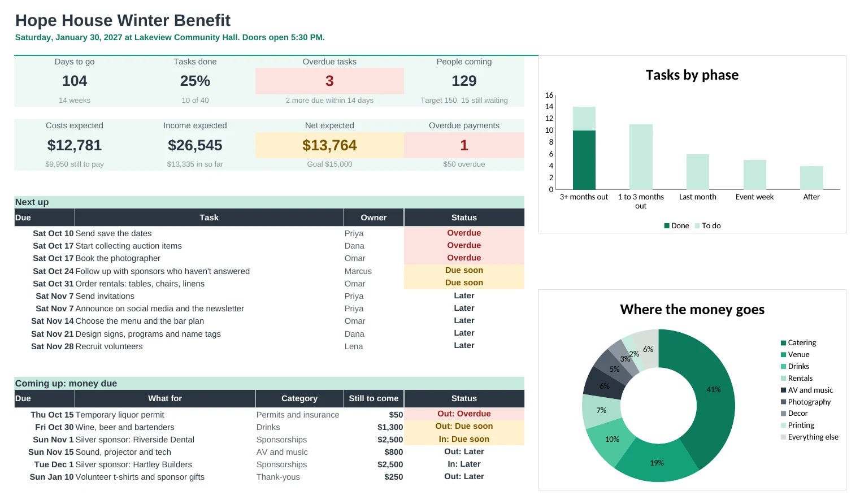Viewport: 860px width, 504px height.
Task: Click 'Out: Overdue' status for the liquor permit
Action: (x=464, y=414)
